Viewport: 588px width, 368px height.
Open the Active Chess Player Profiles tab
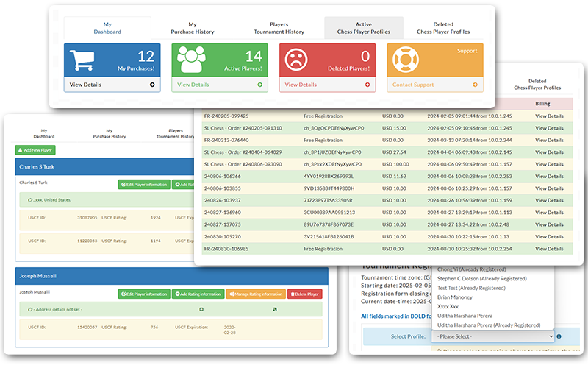tap(364, 28)
